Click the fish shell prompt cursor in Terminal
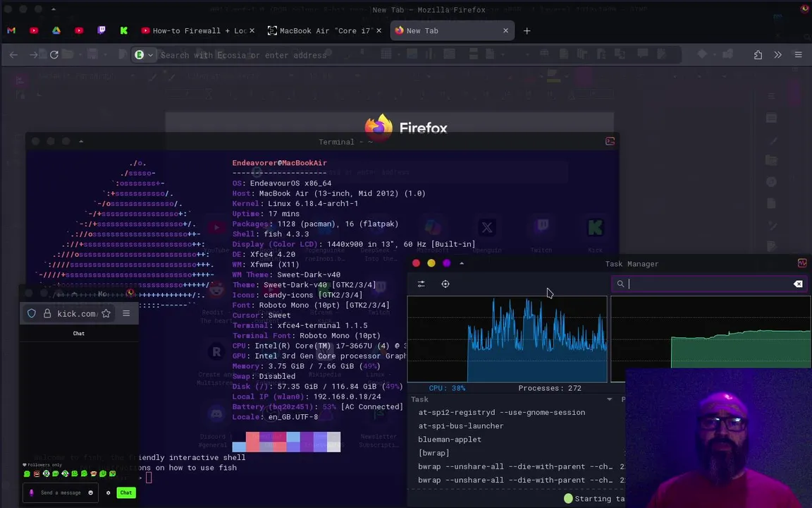Viewport: 812px width, 508px height. [x=149, y=478]
